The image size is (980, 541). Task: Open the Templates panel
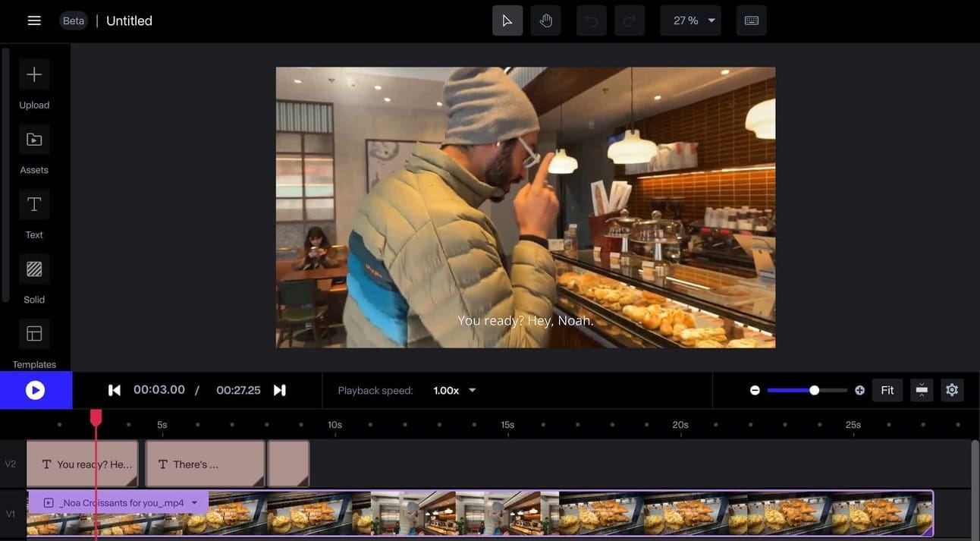(34, 335)
